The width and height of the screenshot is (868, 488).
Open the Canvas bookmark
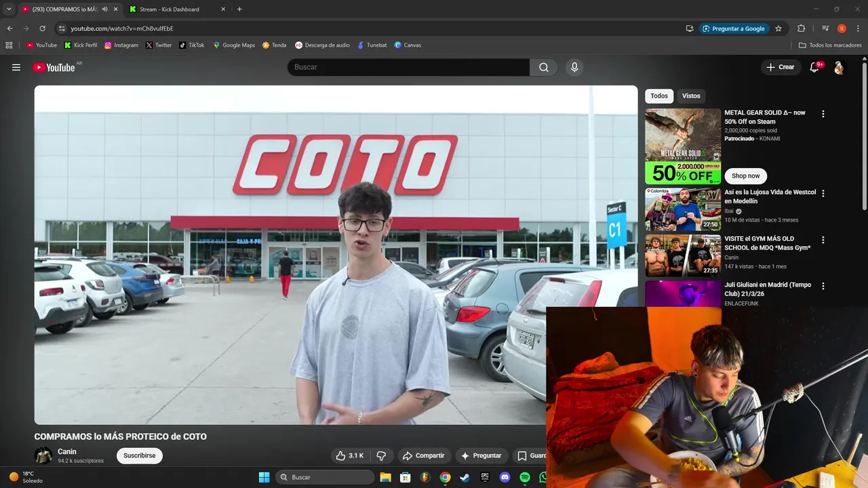(x=408, y=45)
